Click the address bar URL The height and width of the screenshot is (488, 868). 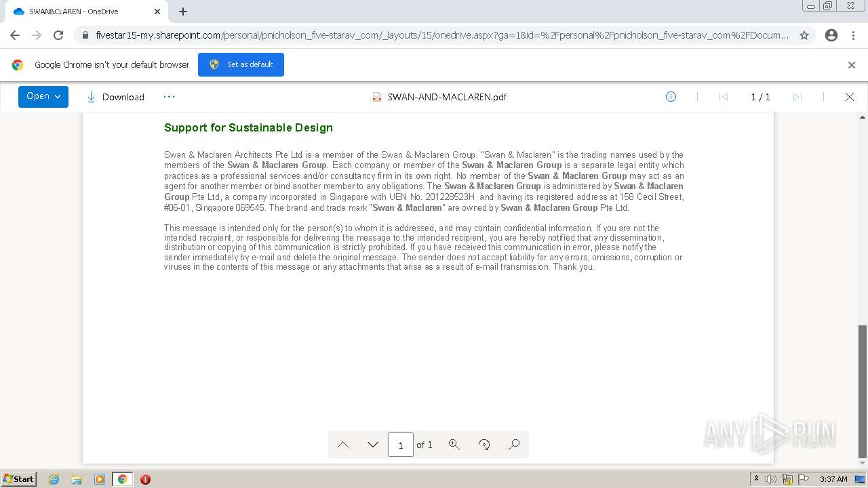point(442,35)
